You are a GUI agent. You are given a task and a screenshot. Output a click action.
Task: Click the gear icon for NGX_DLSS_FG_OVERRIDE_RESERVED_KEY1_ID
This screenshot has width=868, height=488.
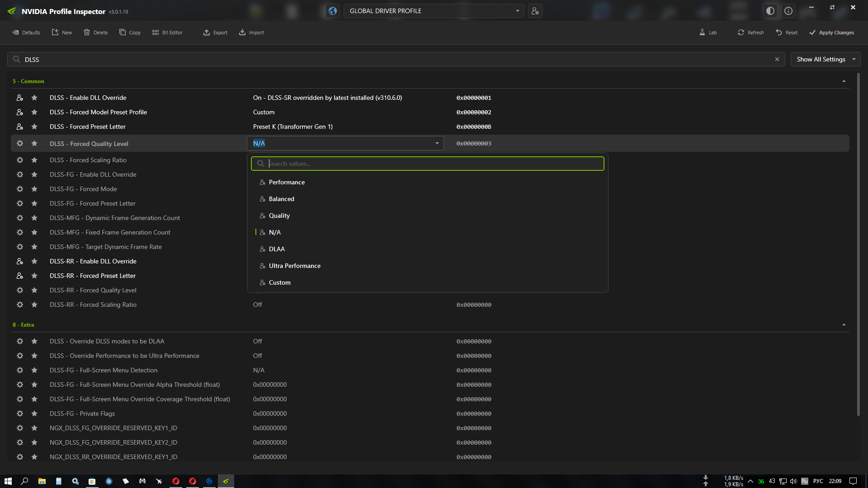click(x=20, y=428)
